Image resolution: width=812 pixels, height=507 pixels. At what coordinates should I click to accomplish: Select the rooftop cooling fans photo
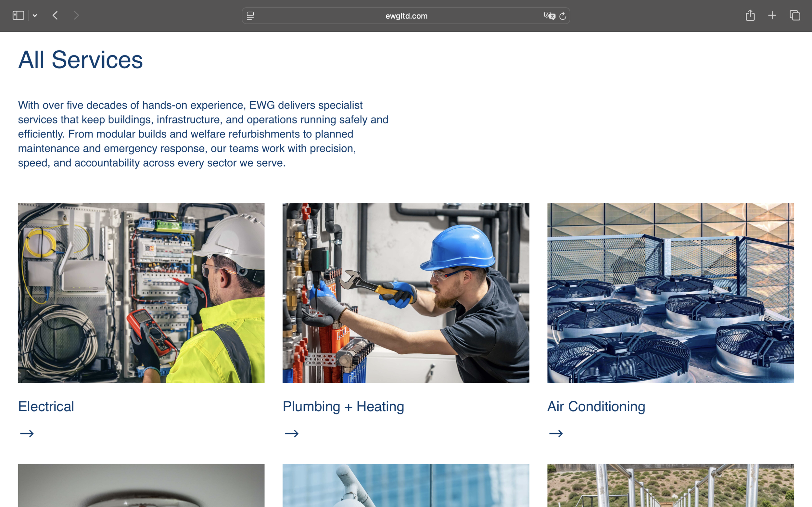pyautogui.click(x=670, y=292)
